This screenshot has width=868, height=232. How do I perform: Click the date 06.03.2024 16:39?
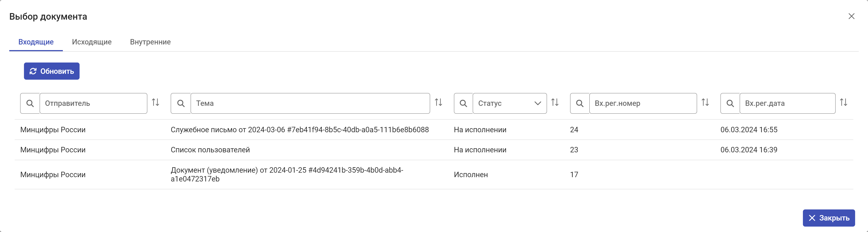coord(749,150)
